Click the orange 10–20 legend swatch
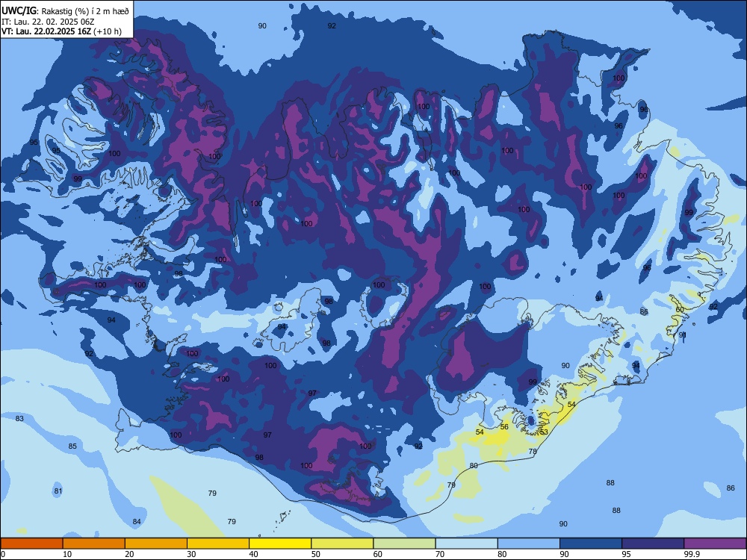 (94, 544)
